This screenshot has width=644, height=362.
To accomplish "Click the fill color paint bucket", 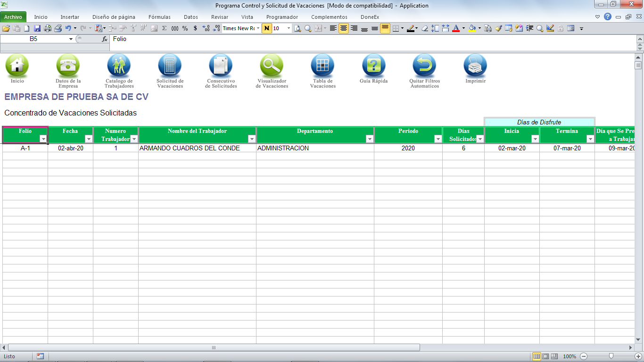I will tap(472, 28).
